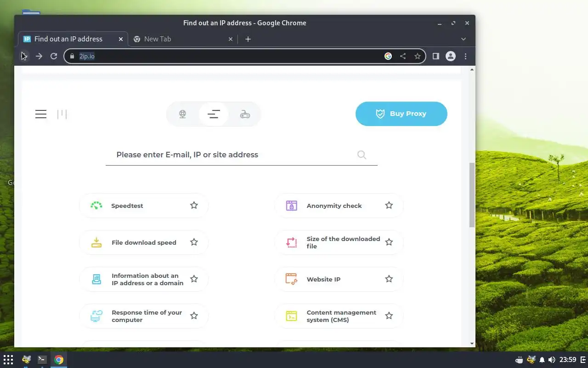588x368 pixels.
Task: Click the IP information icon
Action: (x=96, y=279)
